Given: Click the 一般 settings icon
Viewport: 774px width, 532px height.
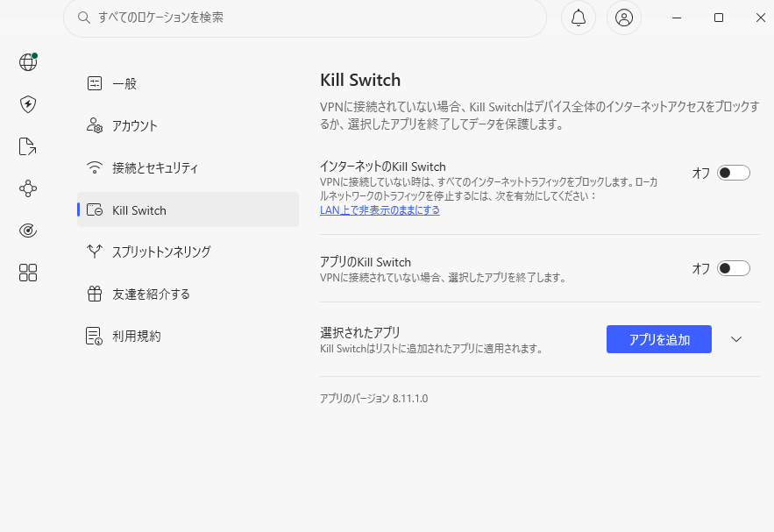Looking at the screenshot, I should [x=95, y=83].
